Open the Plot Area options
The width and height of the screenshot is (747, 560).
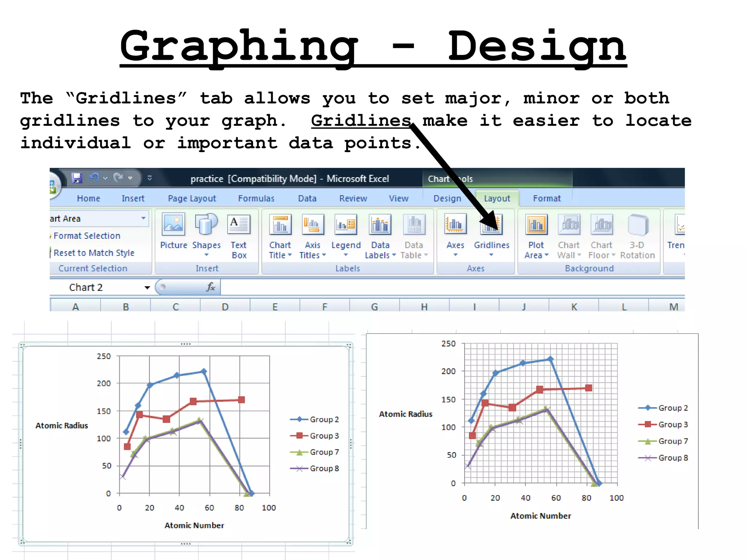[536, 236]
